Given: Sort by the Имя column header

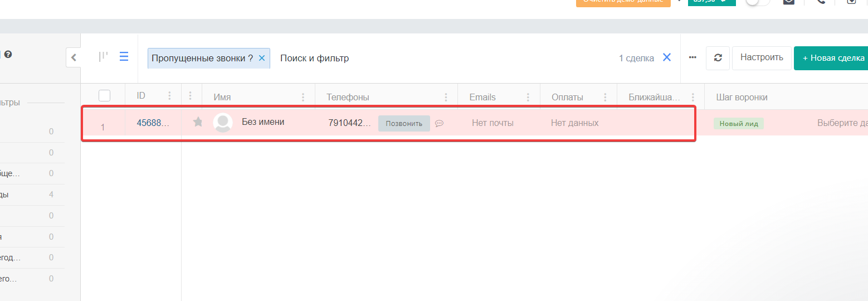Looking at the screenshot, I should pos(222,97).
